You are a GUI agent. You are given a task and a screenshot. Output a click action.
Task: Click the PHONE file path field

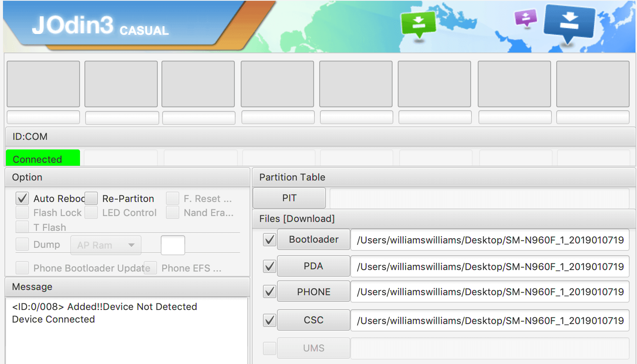point(490,291)
